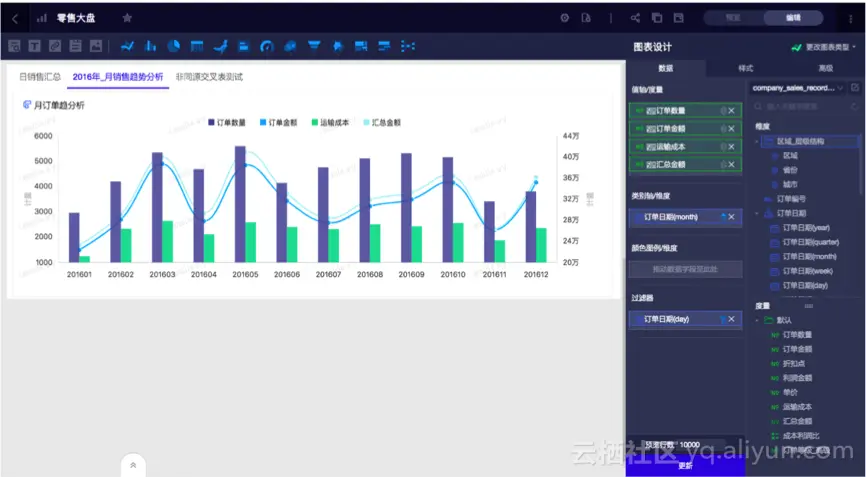Click the 201605 x-axis label
Viewport: 866px width, 477px height.
[245, 274]
